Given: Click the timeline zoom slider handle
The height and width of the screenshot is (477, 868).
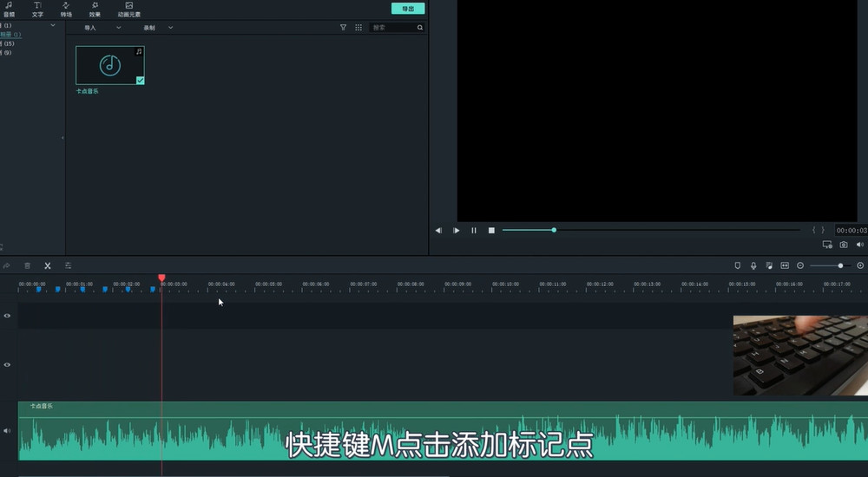Looking at the screenshot, I should [x=840, y=265].
